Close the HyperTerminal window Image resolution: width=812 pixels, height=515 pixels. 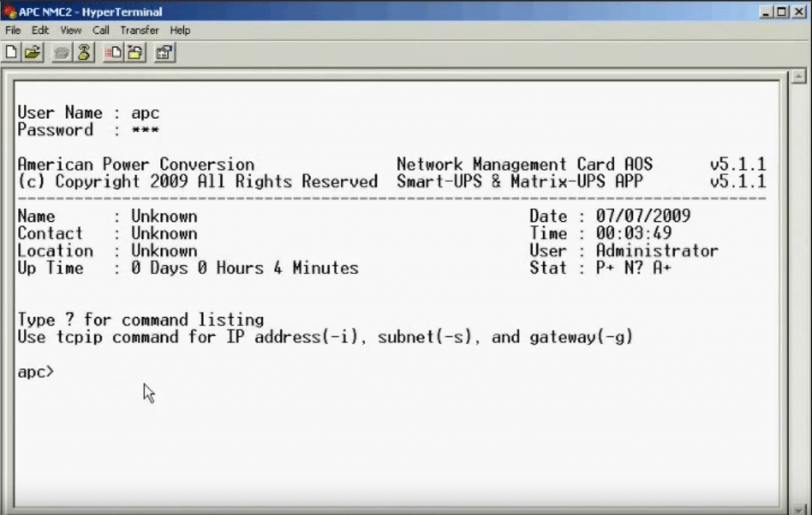[799, 11]
